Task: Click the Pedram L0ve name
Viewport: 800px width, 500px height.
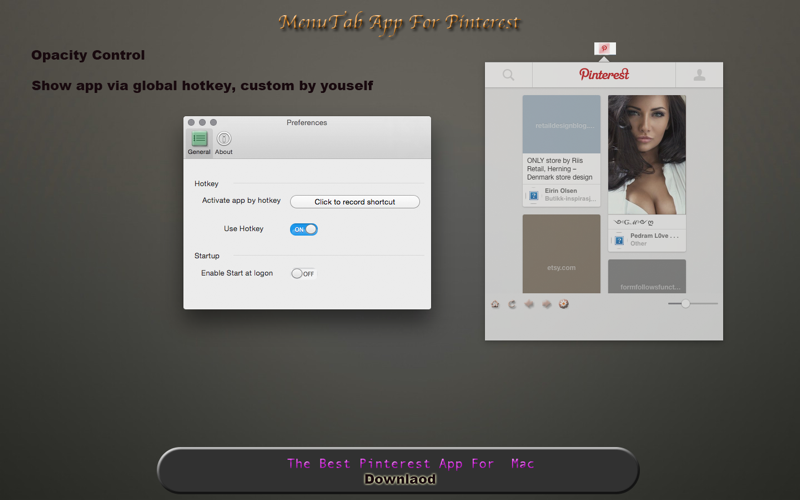Action: pyautogui.click(x=654, y=236)
